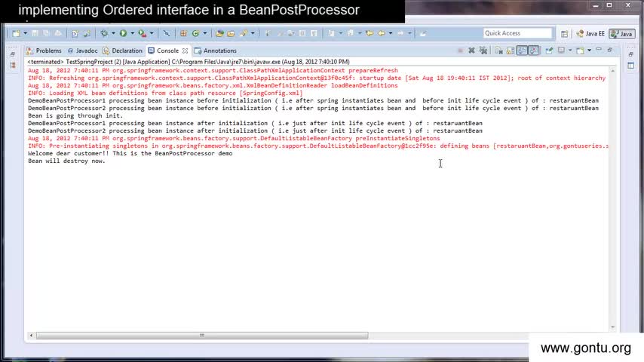Click the Search flashlight icon
This screenshot has width=644, height=362.
(244, 33)
